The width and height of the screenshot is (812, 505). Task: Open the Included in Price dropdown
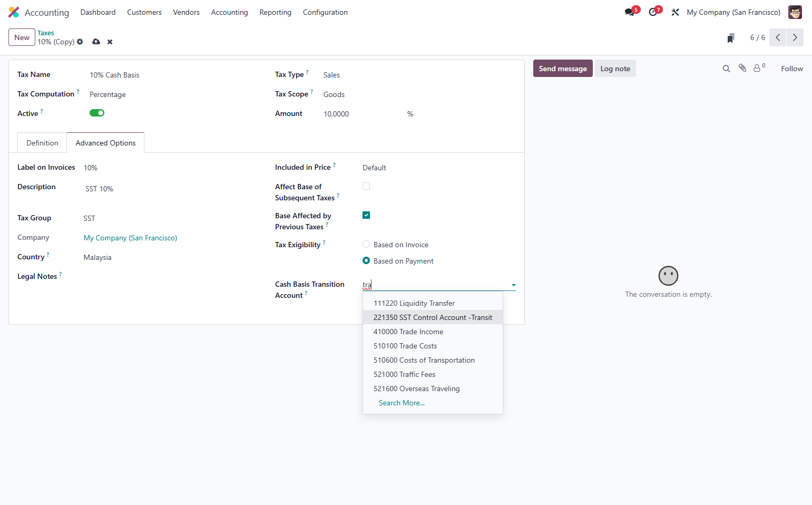[439, 168]
